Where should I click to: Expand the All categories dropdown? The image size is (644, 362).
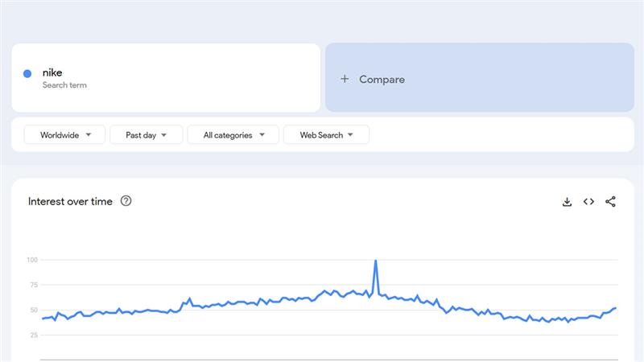233,135
